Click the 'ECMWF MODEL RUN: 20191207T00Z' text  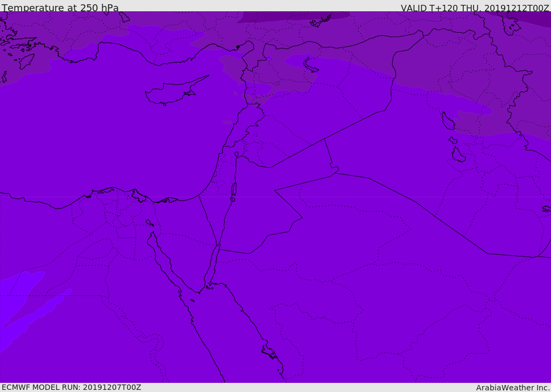point(72,388)
